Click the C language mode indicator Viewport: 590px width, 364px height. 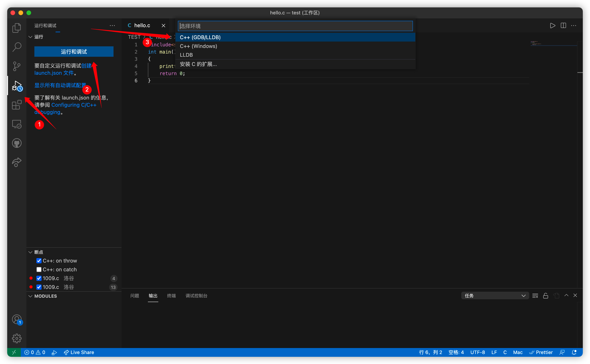[505, 352]
